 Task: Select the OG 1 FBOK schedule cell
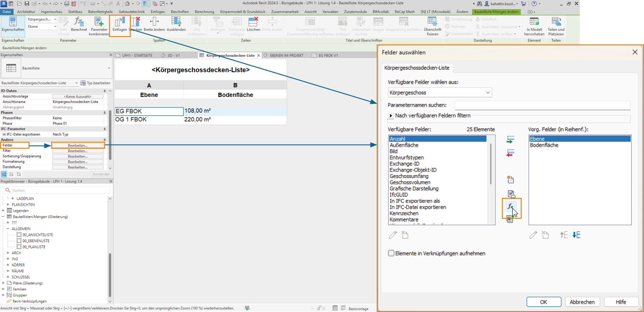pyautogui.click(x=149, y=119)
